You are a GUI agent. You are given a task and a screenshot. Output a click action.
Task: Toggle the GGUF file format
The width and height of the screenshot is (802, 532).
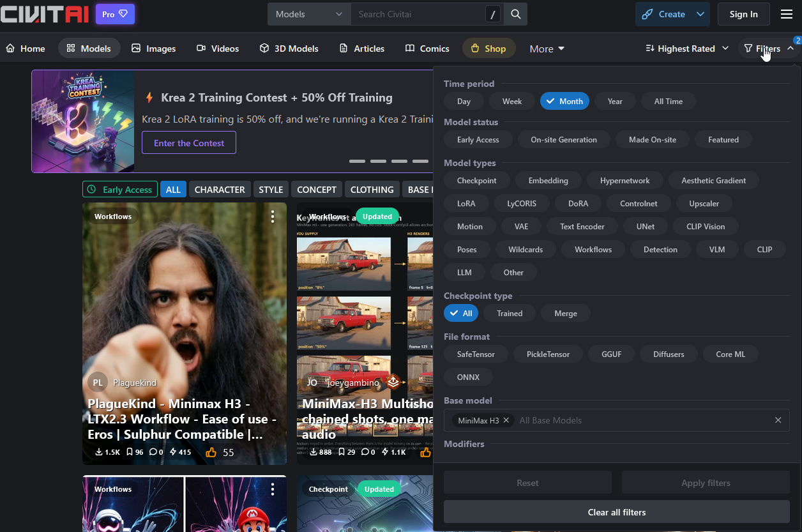pos(611,354)
